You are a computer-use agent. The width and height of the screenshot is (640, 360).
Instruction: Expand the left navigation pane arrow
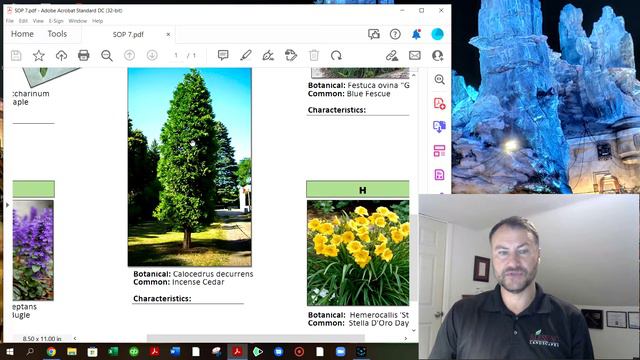tap(7, 205)
